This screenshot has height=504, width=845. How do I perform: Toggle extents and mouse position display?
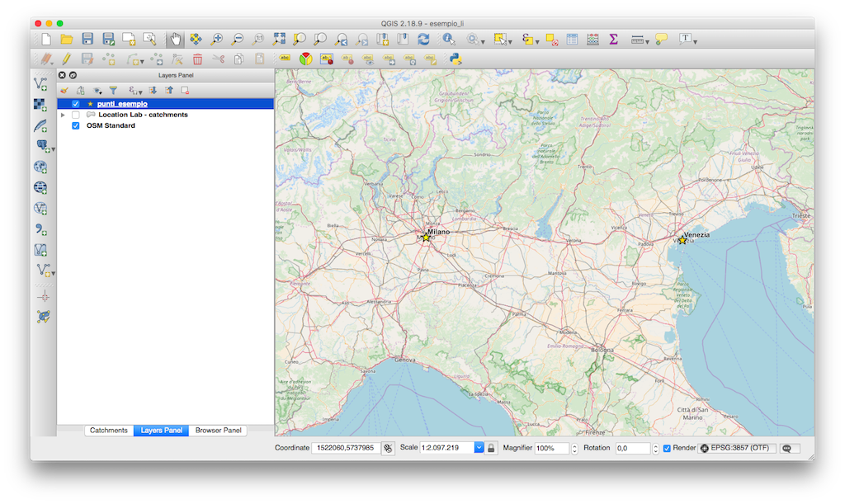(388, 448)
